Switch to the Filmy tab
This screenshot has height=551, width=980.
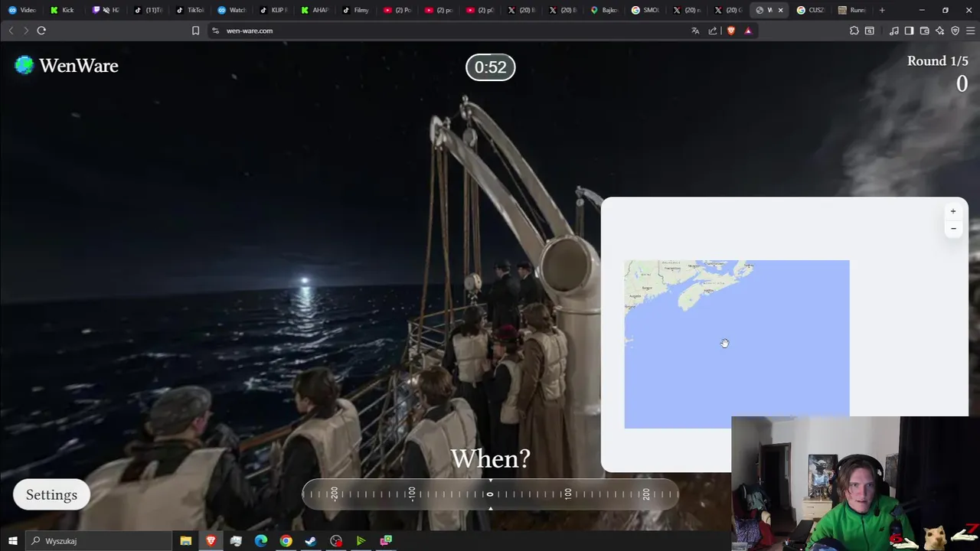[x=356, y=10]
